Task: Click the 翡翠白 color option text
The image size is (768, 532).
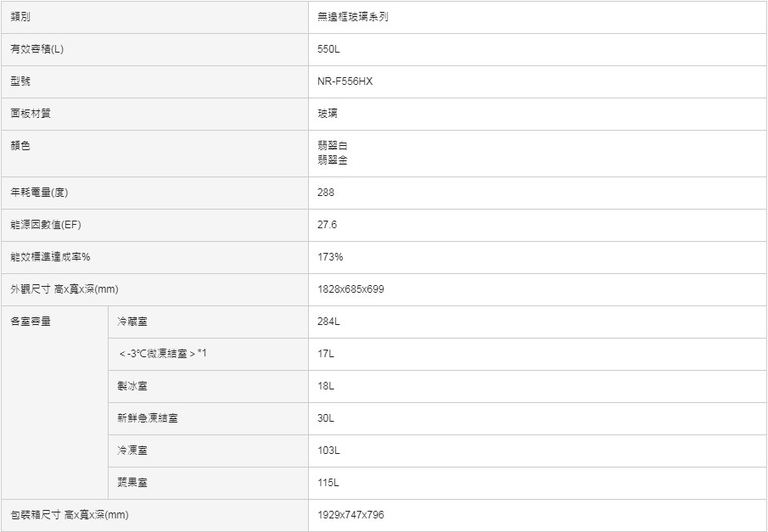Action: click(333, 145)
